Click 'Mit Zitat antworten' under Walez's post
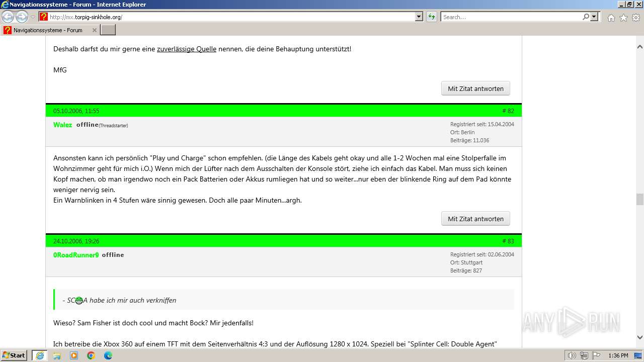 pos(475,219)
